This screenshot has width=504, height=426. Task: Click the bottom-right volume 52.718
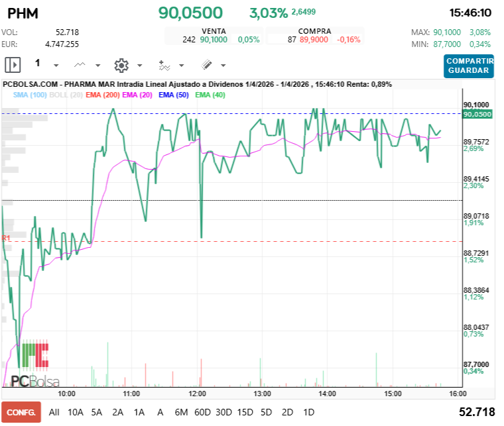click(477, 412)
